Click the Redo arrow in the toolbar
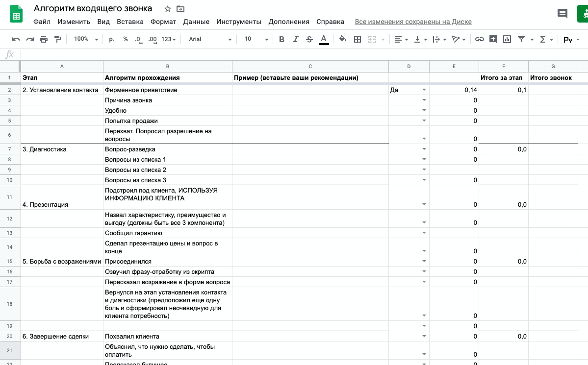This screenshot has width=588, height=365. coord(30,39)
